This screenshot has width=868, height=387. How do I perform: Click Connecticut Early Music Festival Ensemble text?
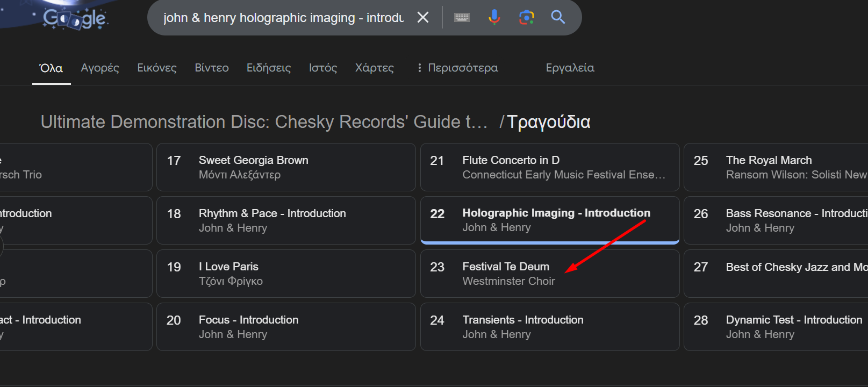tap(564, 175)
